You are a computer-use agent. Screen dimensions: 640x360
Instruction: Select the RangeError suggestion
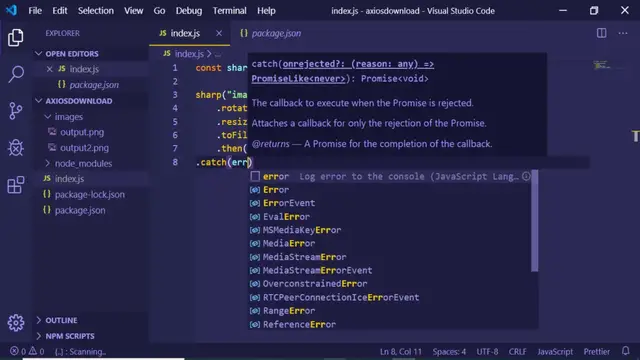(390, 311)
